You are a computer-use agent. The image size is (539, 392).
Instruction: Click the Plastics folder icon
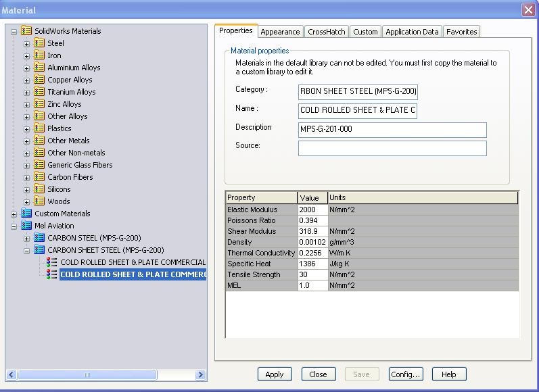[39, 128]
